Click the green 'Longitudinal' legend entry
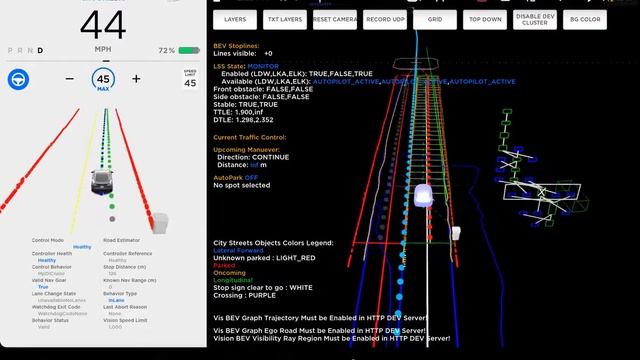This screenshot has width=640, height=360. (x=233, y=280)
